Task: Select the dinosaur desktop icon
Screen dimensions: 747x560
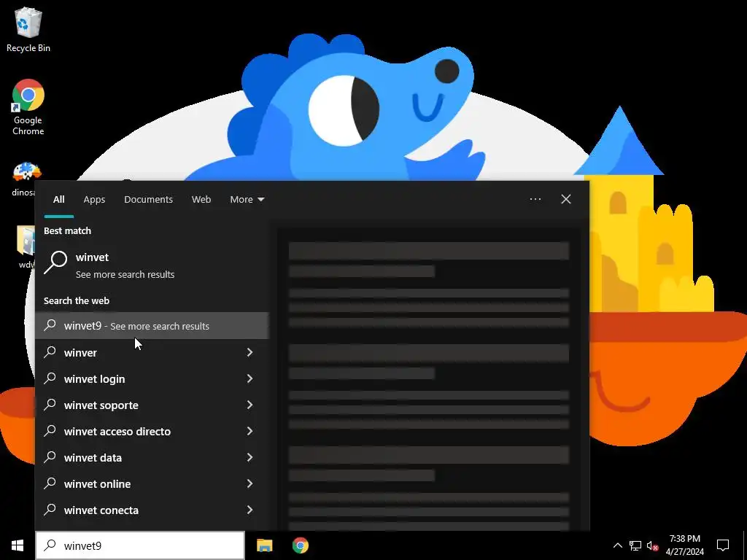Action: 23,179
